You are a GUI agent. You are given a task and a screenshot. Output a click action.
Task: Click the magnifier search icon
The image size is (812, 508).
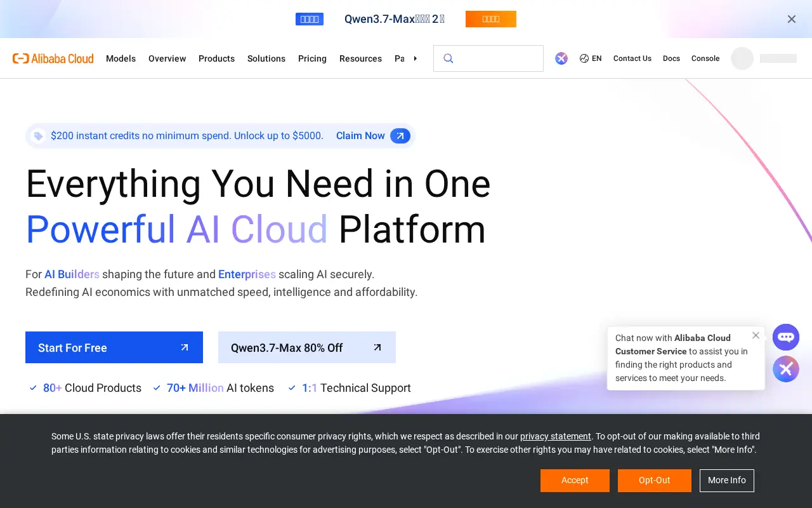(x=448, y=58)
